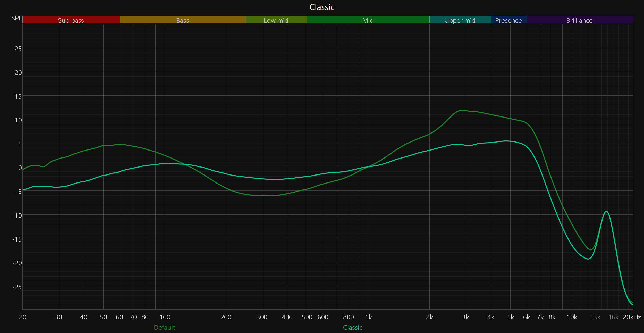Image resolution: width=644 pixels, height=333 pixels.
Task: Click the 20 Hz axis tick label
Action: [23, 317]
